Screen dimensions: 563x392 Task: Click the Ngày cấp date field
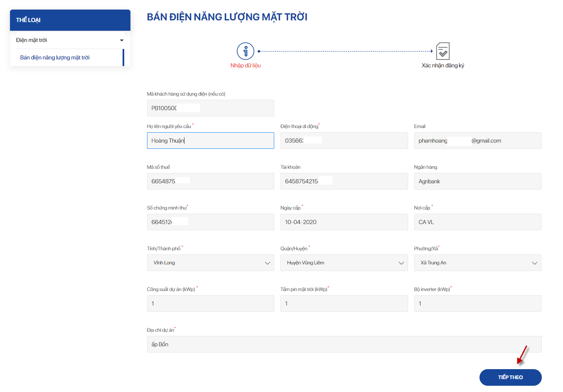[x=344, y=222]
